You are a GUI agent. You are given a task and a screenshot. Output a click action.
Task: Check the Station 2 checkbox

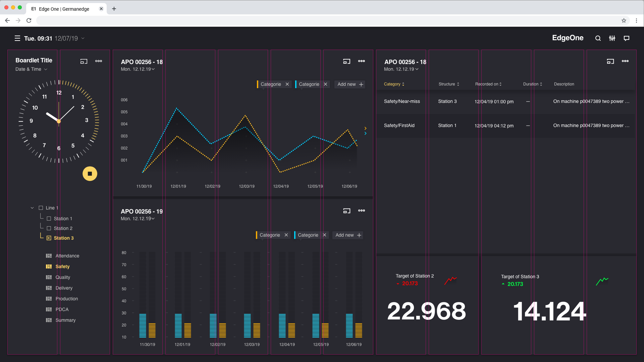49,228
